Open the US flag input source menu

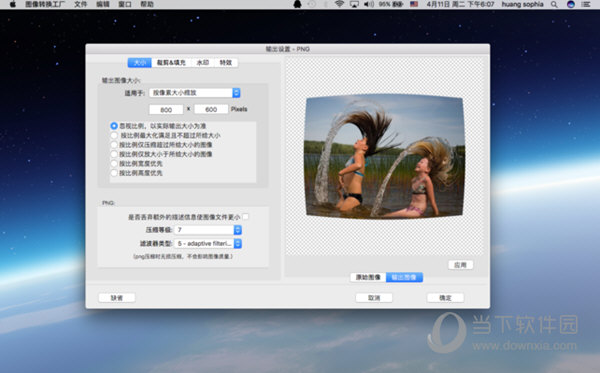pos(414,4)
